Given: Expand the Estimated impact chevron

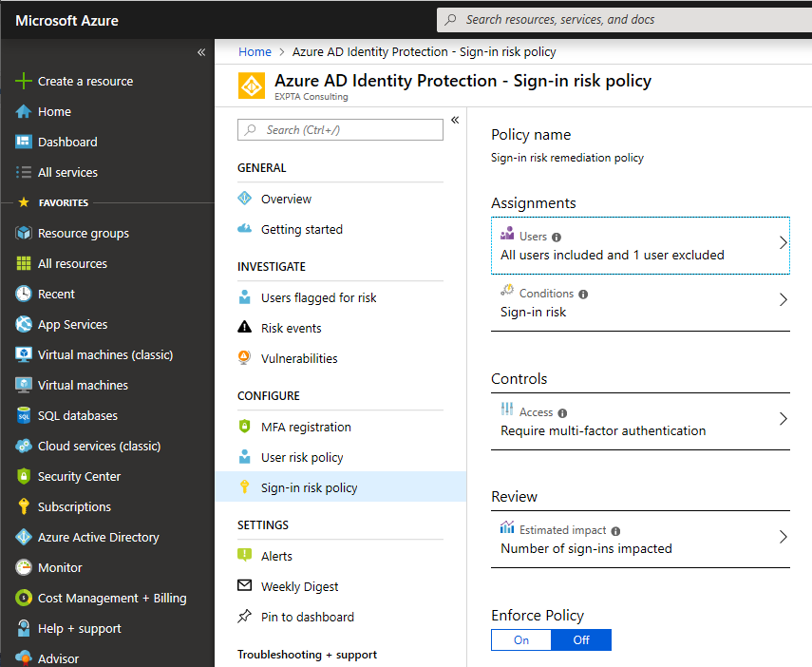Looking at the screenshot, I should pyautogui.click(x=783, y=537).
